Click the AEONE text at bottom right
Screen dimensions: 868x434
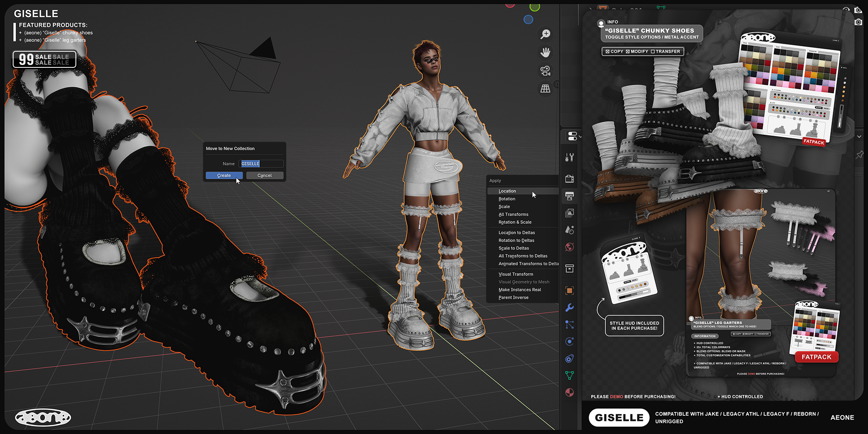pos(842,417)
